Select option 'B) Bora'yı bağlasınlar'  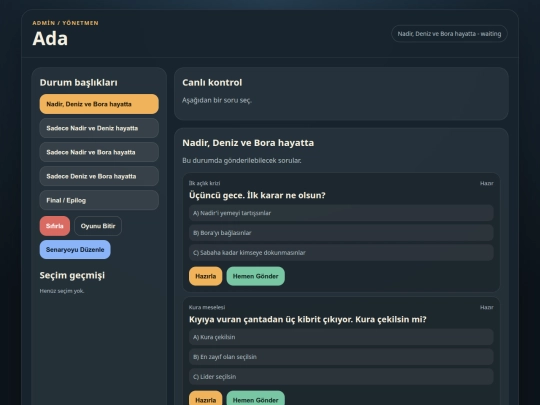(341, 233)
